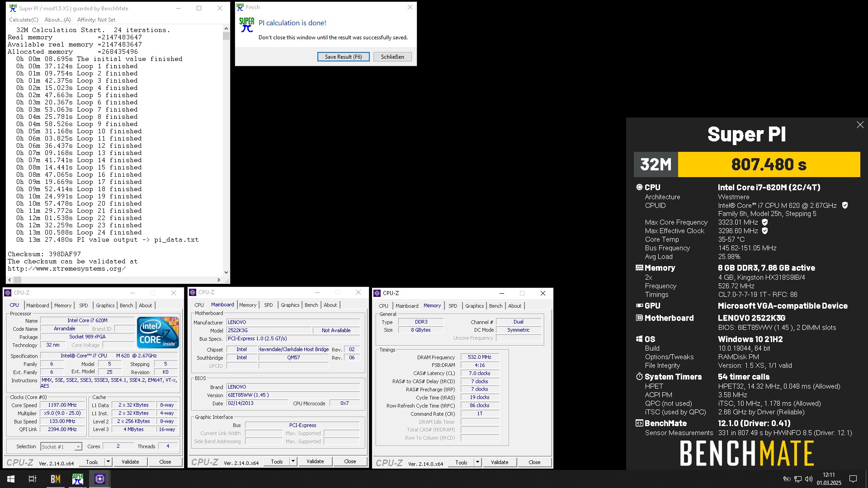Image resolution: width=868 pixels, height=488 pixels.
Task: Click the Checksum: 398DAF97 line
Action: click(44, 254)
